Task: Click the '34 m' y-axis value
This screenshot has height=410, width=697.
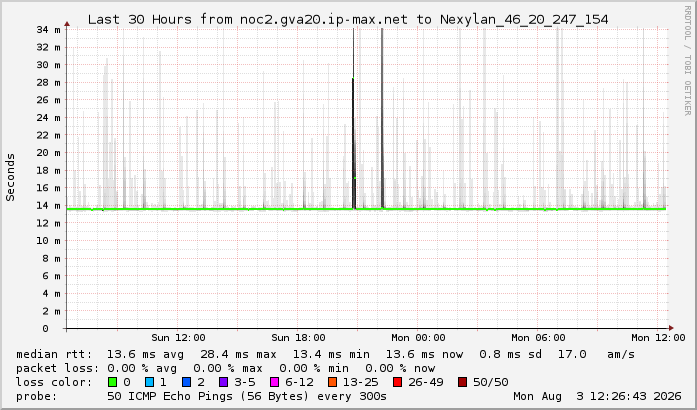Action: point(48,30)
